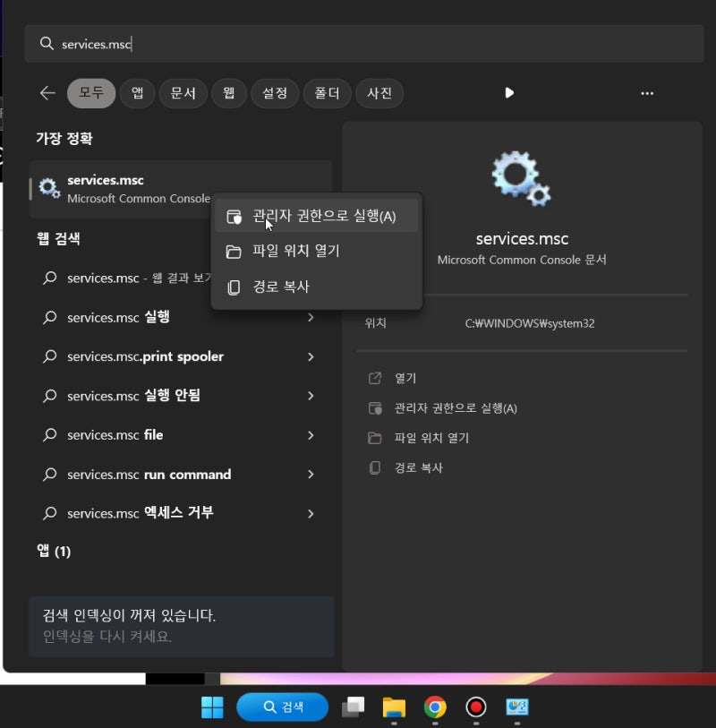
Task: Expand the print spooler suggestion chevron
Action: point(311,356)
